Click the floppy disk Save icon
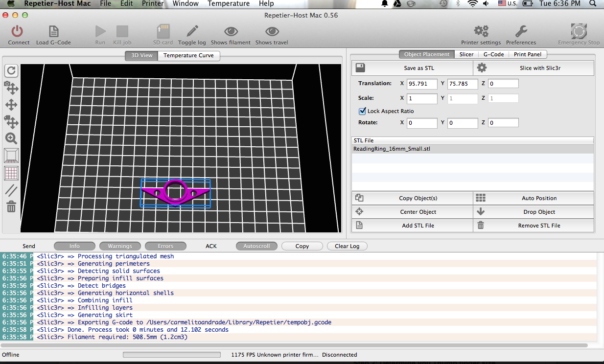Image resolution: width=604 pixels, height=364 pixels. (360, 68)
